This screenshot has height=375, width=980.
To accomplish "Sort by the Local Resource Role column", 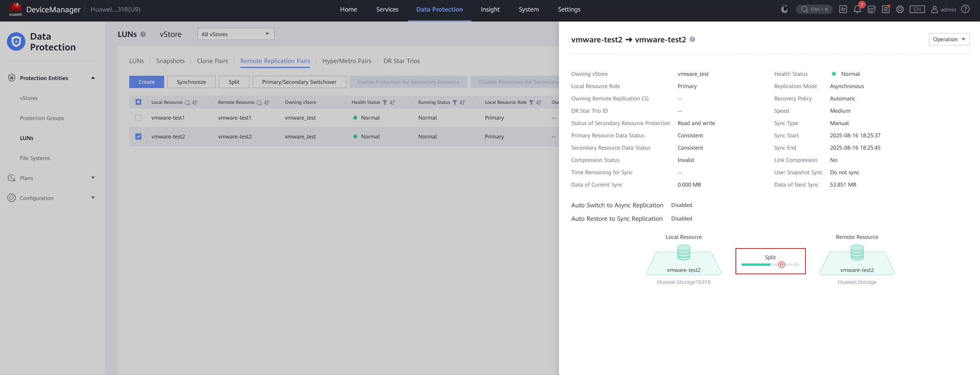I will 539,103.
